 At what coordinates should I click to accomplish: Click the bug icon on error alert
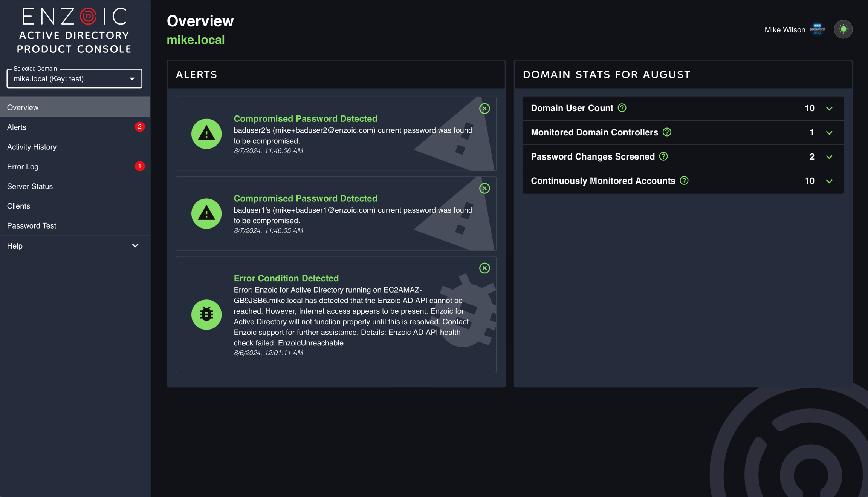(x=206, y=314)
